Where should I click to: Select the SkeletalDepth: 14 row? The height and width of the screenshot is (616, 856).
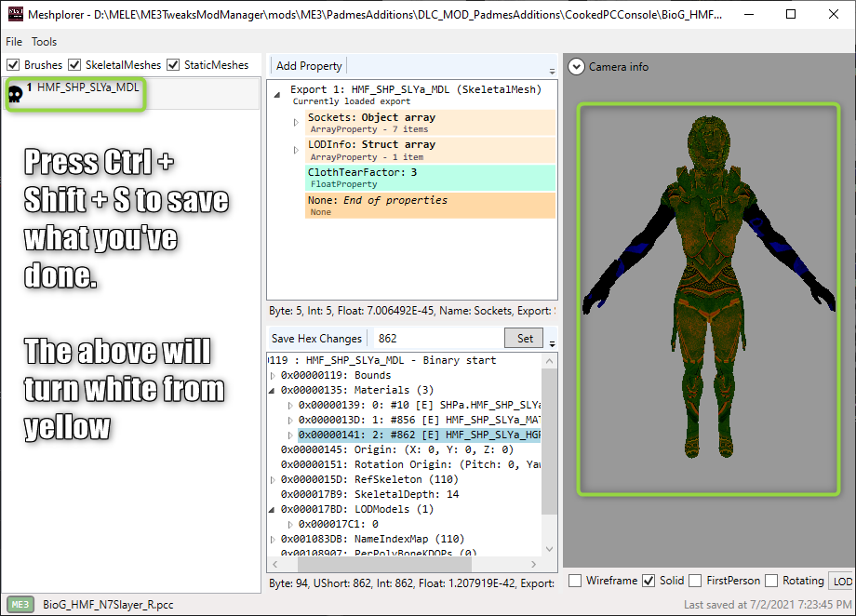369,495
